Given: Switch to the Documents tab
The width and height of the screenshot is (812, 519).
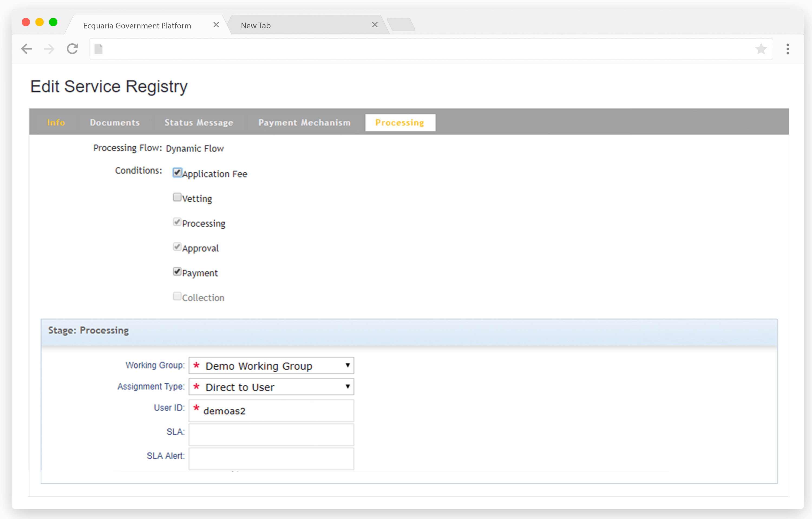Looking at the screenshot, I should click(x=115, y=122).
